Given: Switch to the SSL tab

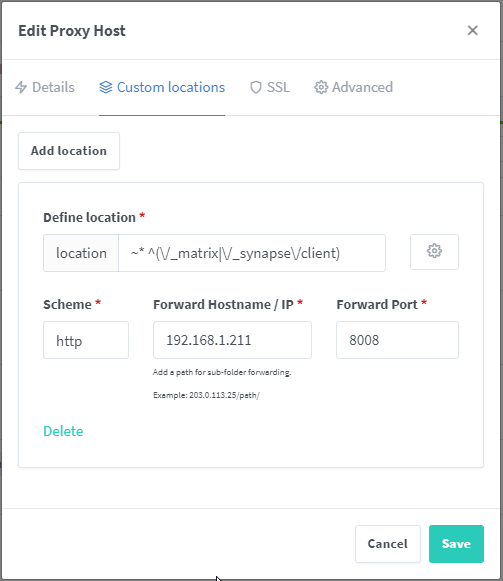Looking at the screenshot, I should [269, 87].
